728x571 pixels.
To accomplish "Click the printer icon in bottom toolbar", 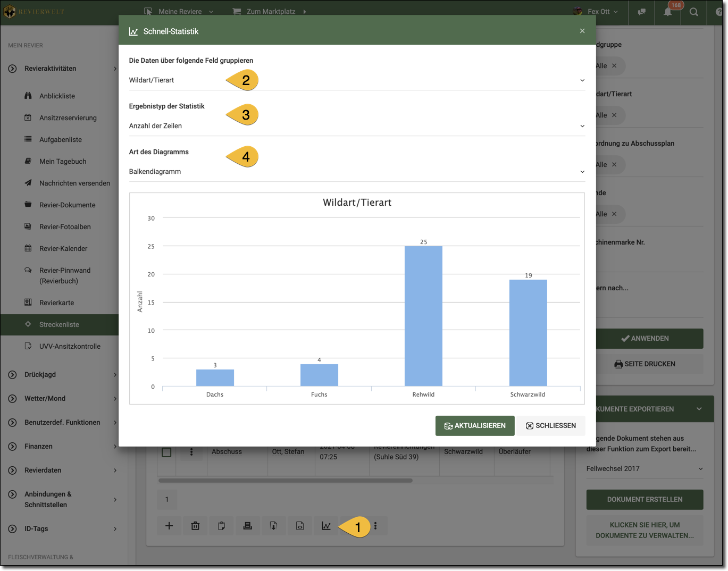I will (247, 526).
